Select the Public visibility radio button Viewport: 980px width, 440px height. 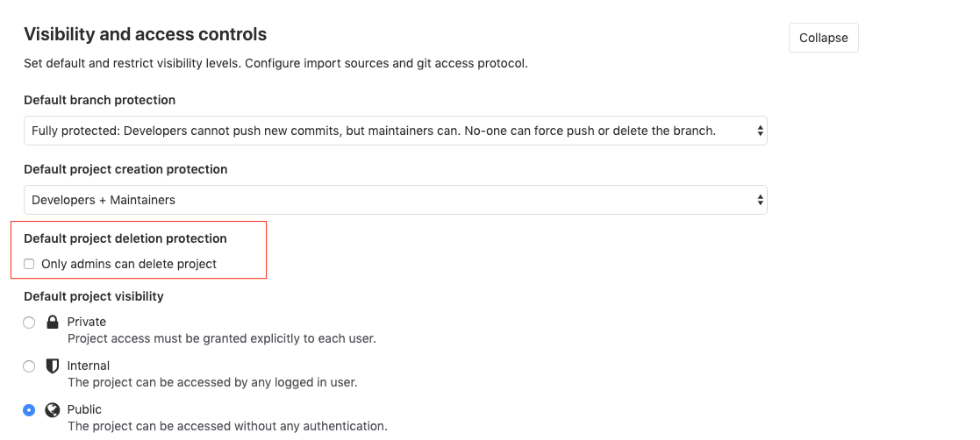29,410
